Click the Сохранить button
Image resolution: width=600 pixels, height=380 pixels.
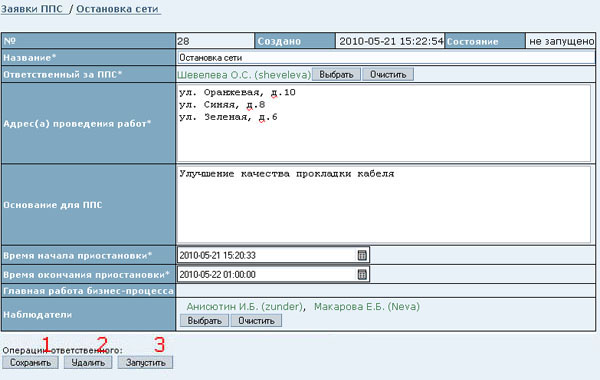point(30,362)
